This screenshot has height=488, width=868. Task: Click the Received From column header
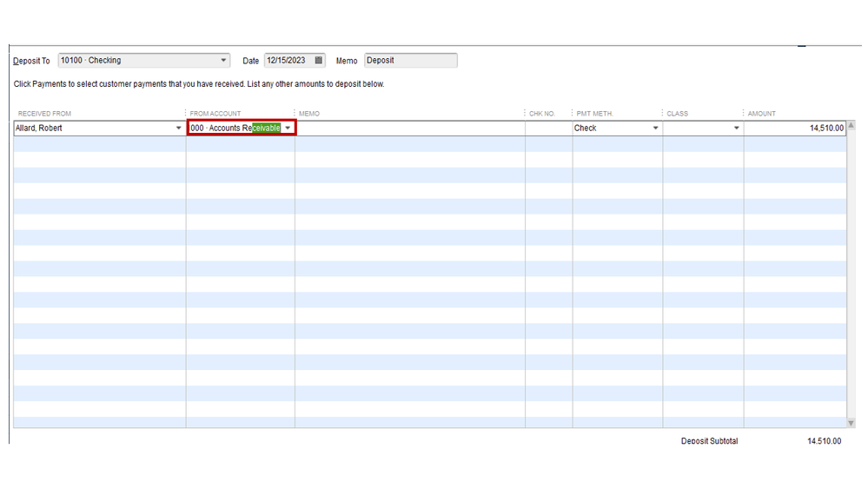(x=44, y=114)
